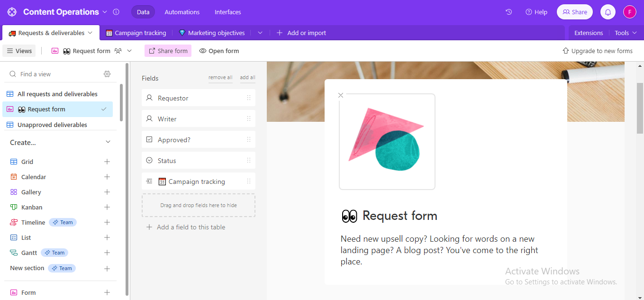Image resolution: width=644 pixels, height=300 pixels.
Task: Open the info icon beside Content Operations
Action: [116, 12]
